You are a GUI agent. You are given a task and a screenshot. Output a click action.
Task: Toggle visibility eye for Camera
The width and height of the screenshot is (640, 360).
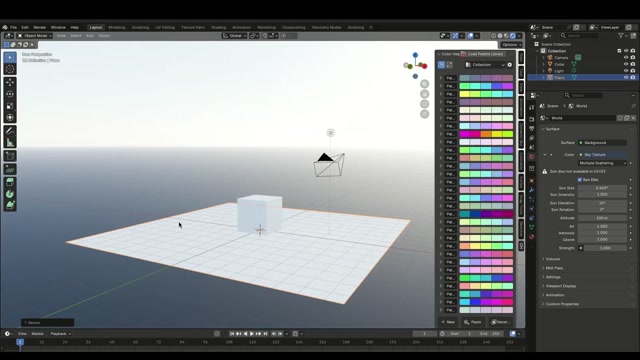click(x=626, y=58)
